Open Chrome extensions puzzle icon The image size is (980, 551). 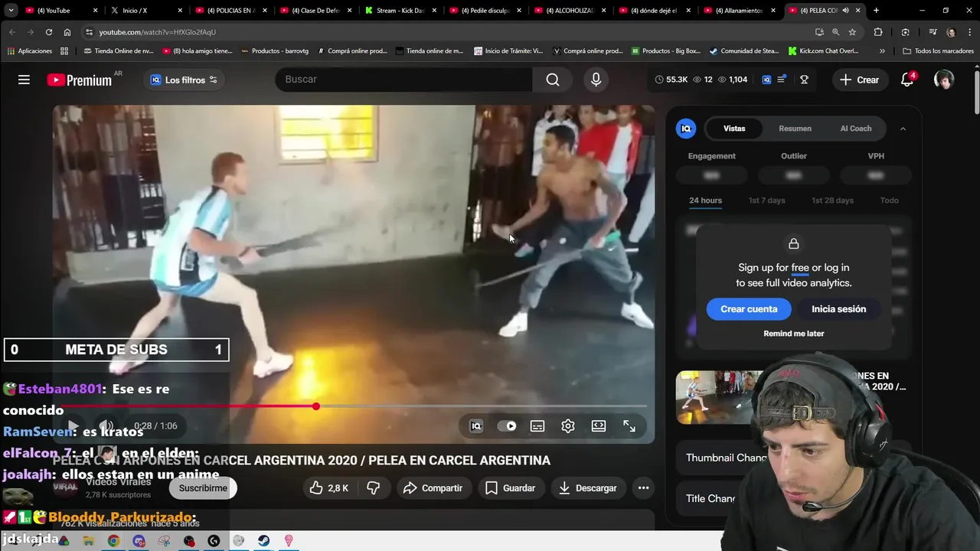point(878,32)
